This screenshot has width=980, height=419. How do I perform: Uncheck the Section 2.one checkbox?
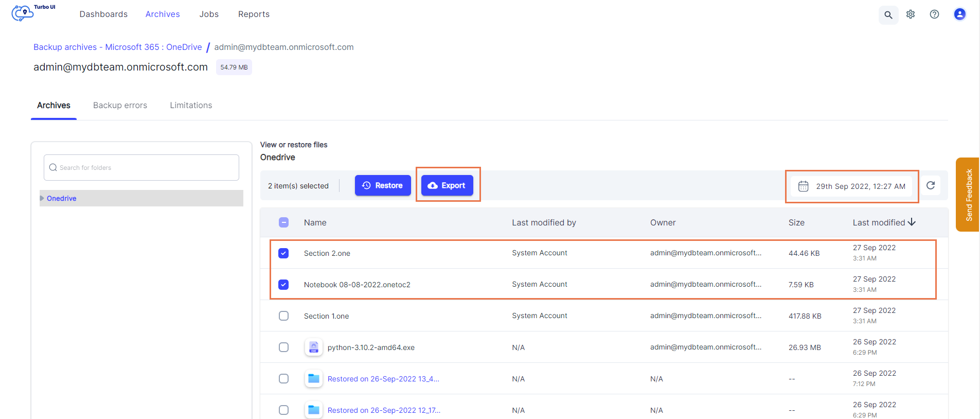click(283, 253)
